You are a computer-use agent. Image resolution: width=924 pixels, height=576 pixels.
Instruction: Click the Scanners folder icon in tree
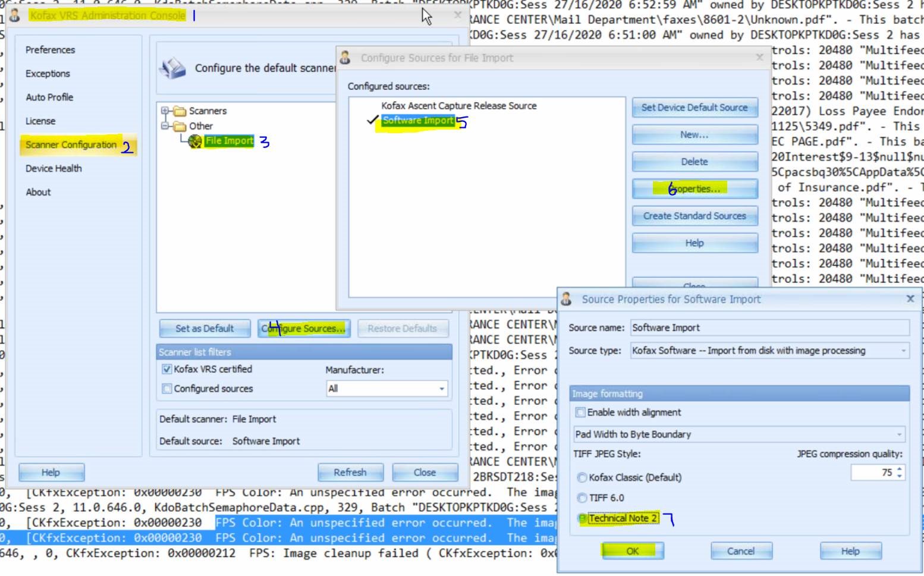point(180,111)
